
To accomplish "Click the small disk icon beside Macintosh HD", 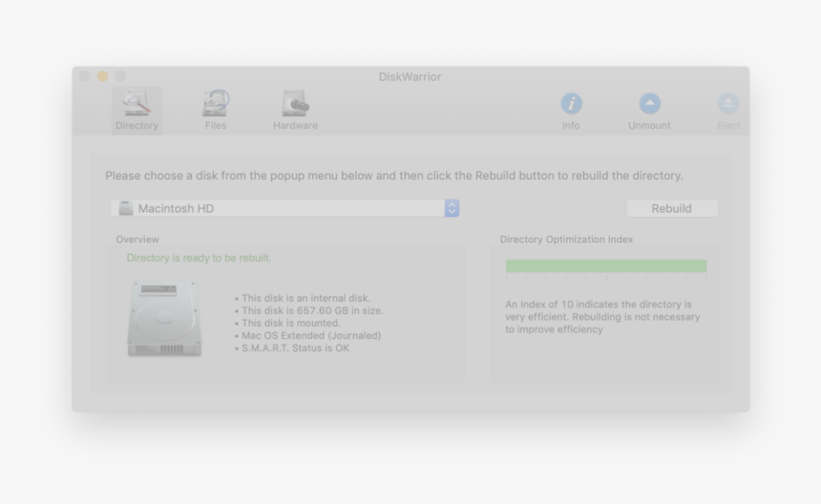I will 126,208.
